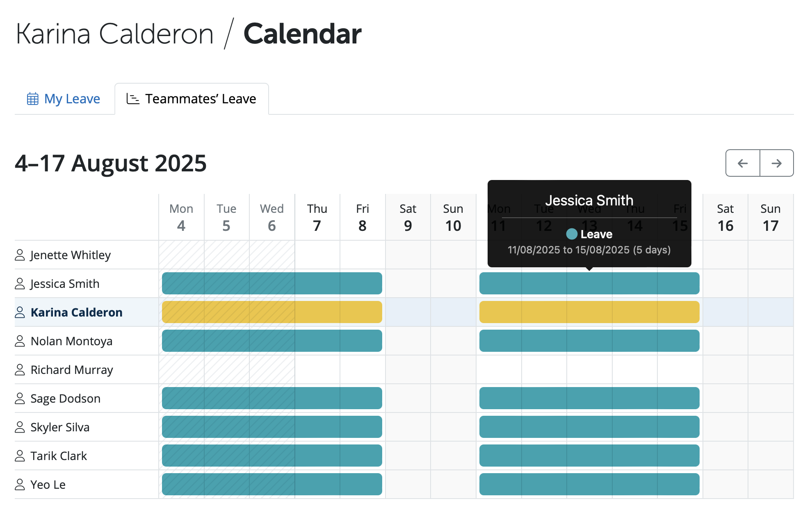The width and height of the screenshot is (812, 524).
Task: Click Jessica Smith's teal leave bar, 11–15 August
Action: [589, 283]
